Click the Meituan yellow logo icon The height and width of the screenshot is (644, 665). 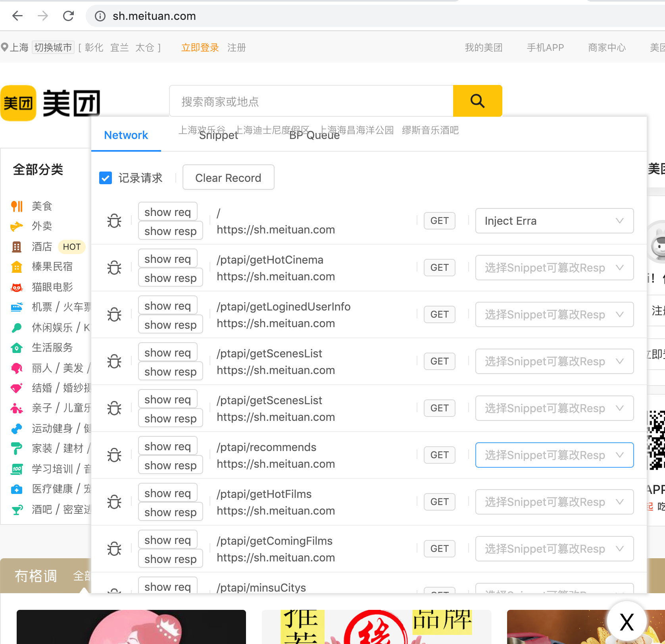18,103
